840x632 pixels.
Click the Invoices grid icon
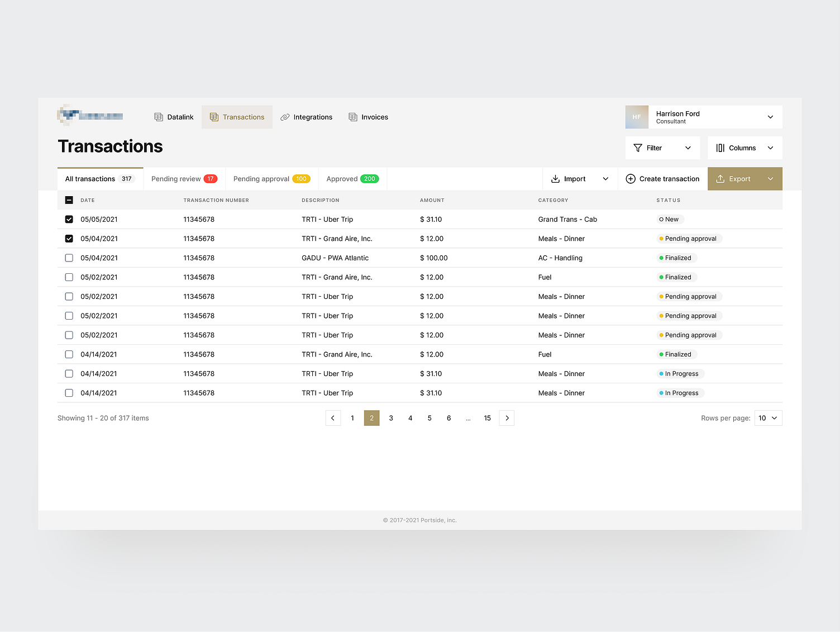(352, 117)
